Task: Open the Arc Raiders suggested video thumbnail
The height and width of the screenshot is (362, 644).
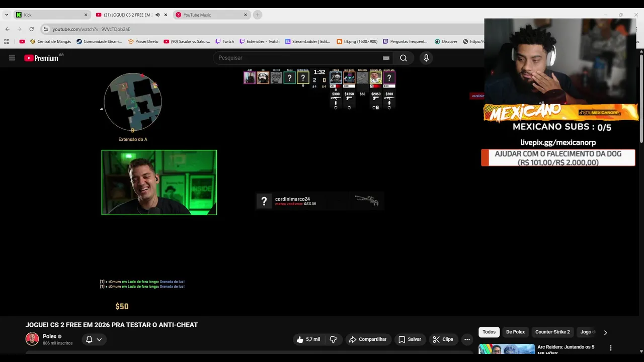Action: [x=506, y=349]
